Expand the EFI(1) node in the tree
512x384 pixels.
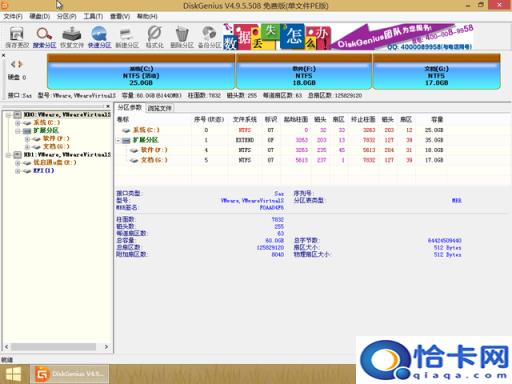click(18, 171)
